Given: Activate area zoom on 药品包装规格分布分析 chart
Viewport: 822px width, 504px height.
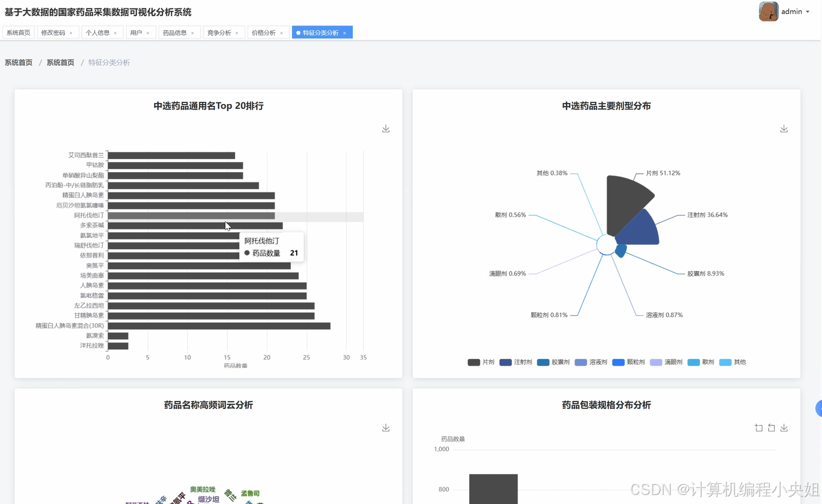Looking at the screenshot, I should 759,428.
